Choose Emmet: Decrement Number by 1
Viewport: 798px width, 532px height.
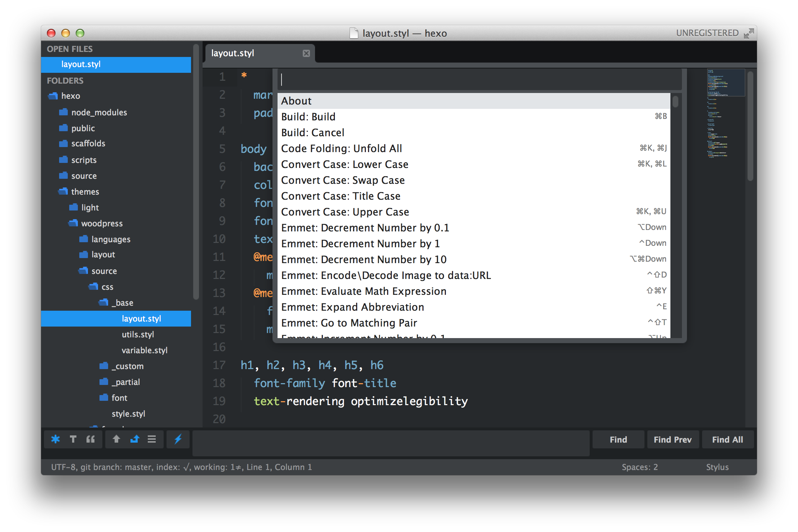pyautogui.click(x=474, y=244)
